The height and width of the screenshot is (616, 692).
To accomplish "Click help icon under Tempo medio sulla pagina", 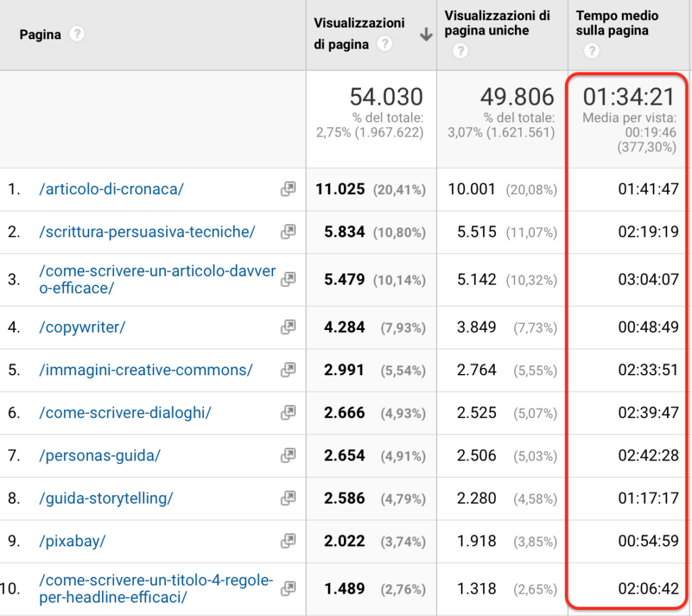I will coord(592,51).
